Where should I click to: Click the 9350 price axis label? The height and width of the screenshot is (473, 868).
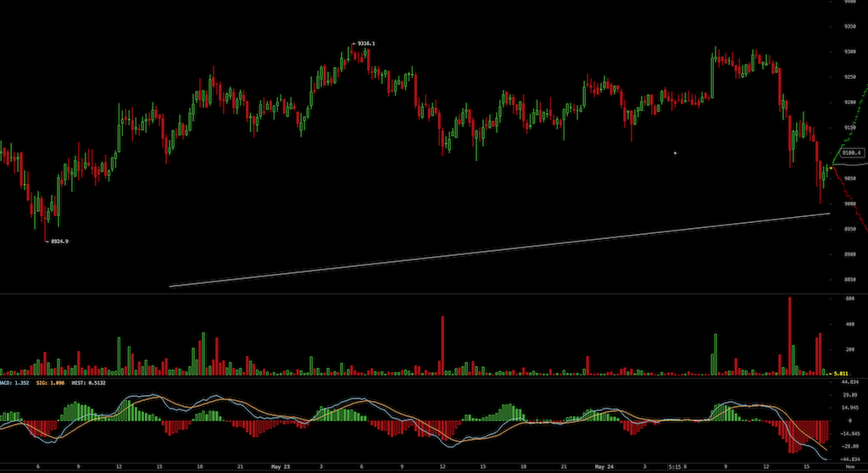click(x=849, y=26)
